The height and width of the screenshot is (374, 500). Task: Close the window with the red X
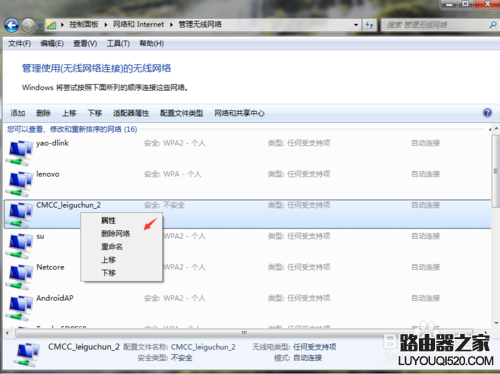[x=487, y=4]
